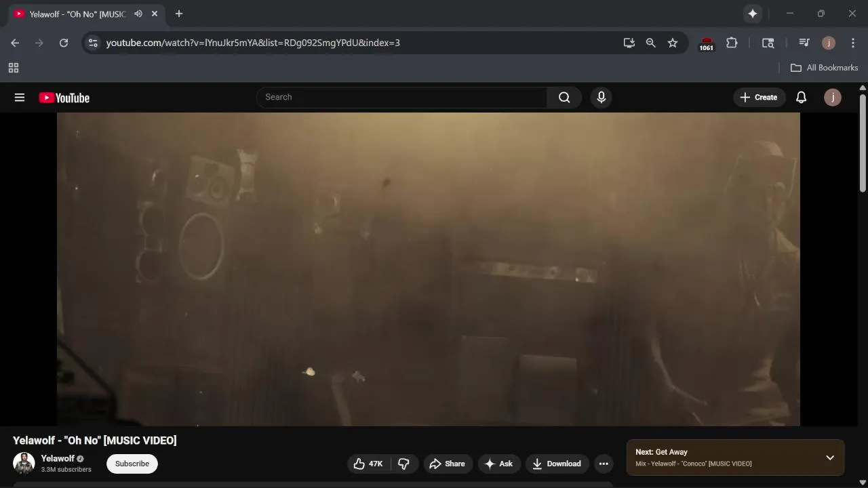Open a new browser tab

click(x=179, y=14)
